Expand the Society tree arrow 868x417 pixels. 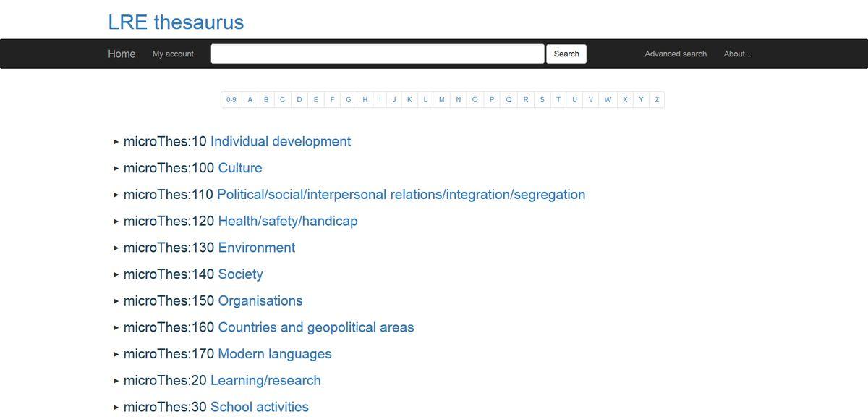(116, 274)
